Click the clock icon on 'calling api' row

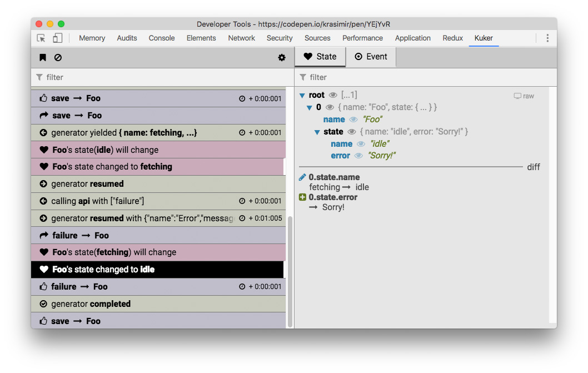tap(242, 201)
